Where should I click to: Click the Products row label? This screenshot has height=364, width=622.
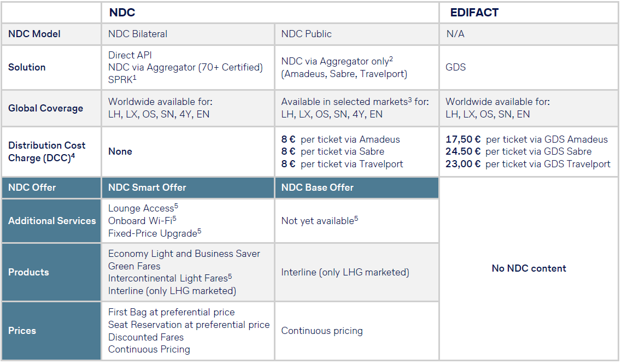pyautogui.click(x=28, y=272)
